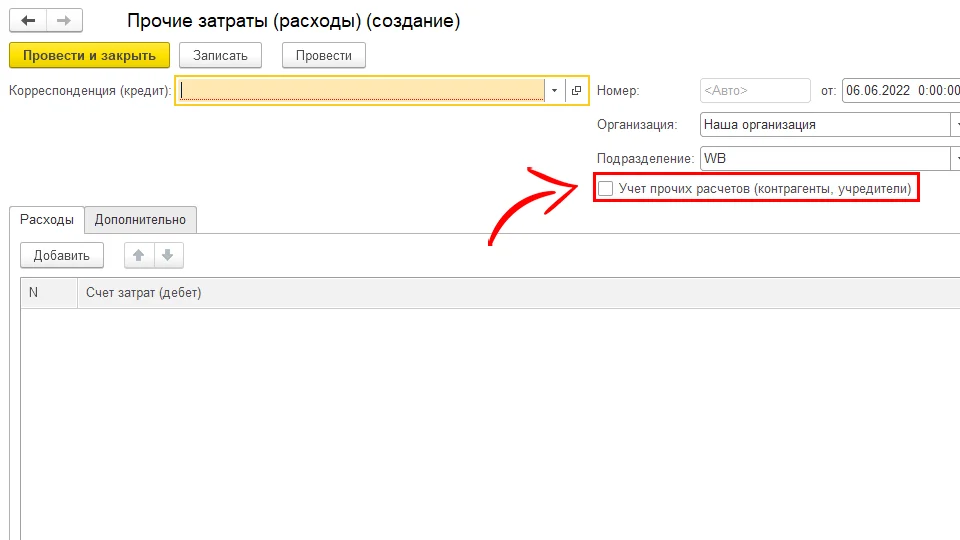Click the back navigation arrow

[x=28, y=21]
